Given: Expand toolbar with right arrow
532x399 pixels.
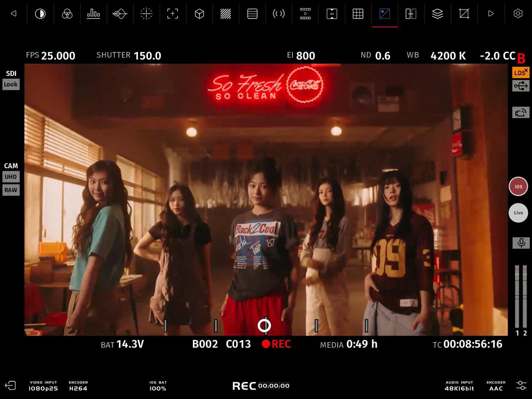Looking at the screenshot, I should point(491,14).
